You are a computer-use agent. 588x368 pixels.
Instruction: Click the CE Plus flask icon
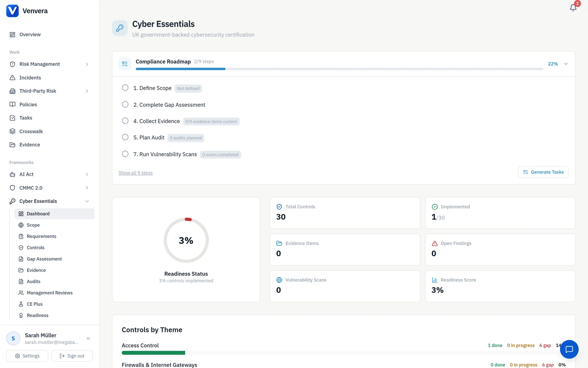(21, 304)
